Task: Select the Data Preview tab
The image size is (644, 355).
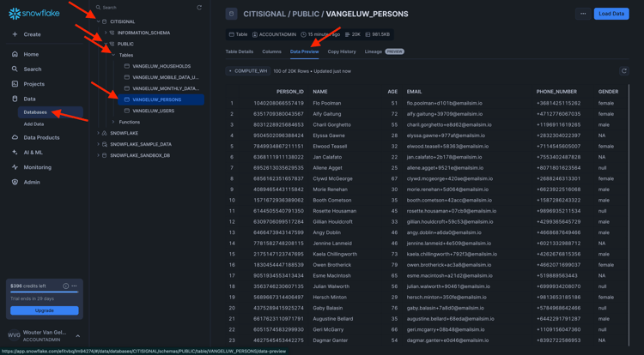Action: [304, 51]
